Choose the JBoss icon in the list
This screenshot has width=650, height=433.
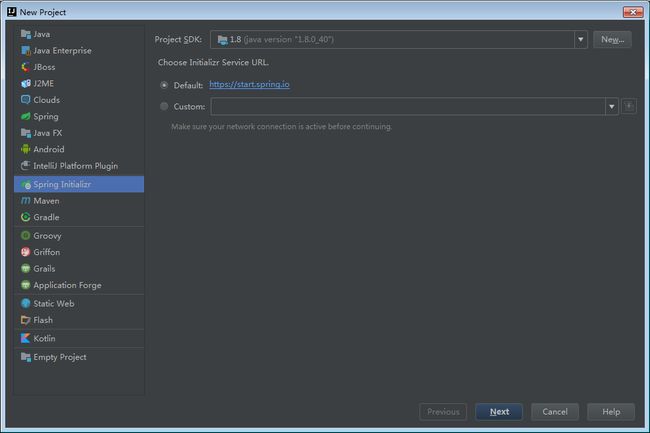coord(26,67)
